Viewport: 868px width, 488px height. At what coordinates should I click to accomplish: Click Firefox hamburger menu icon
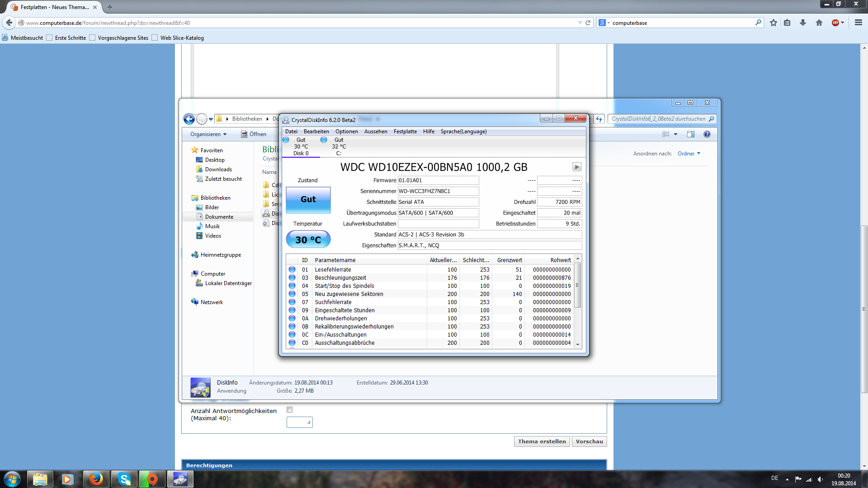click(x=858, y=23)
